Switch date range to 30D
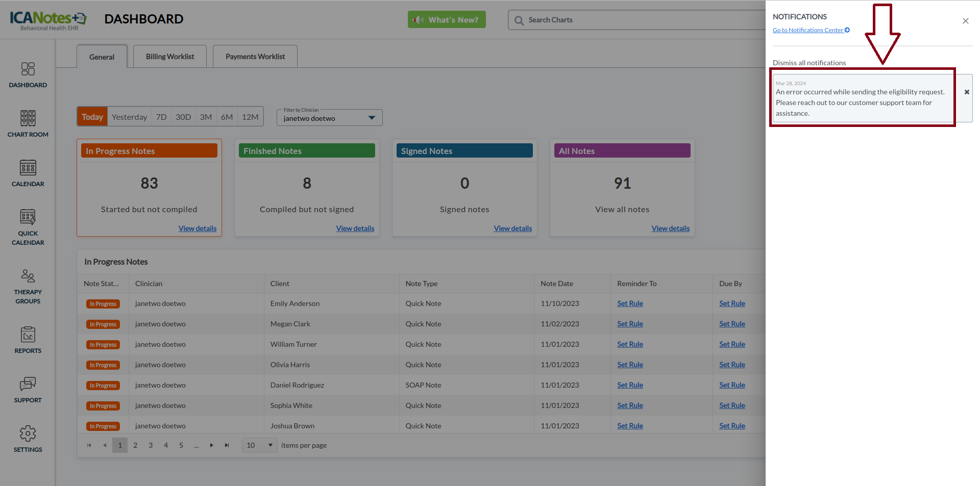 [x=183, y=117]
